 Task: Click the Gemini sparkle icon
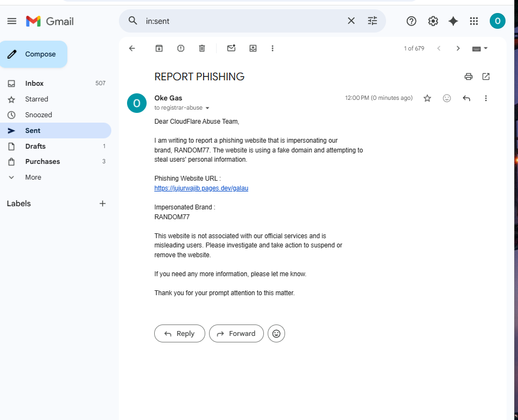453,21
